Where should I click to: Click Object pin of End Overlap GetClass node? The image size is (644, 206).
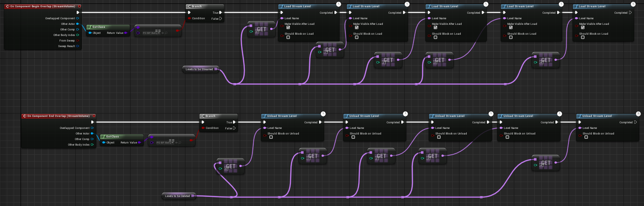104,143
